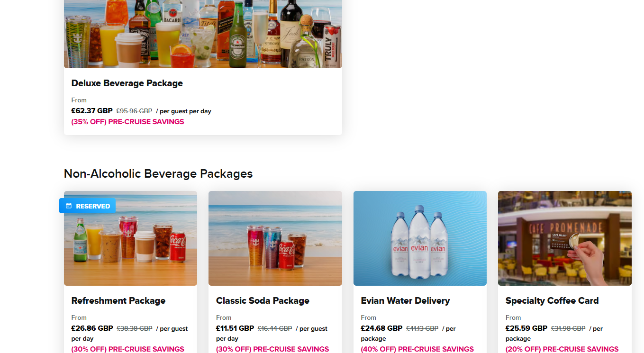This screenshot has width=644, height=353.
Task: Open the Specialty Coffee Card title
Action: pos(552,301)
